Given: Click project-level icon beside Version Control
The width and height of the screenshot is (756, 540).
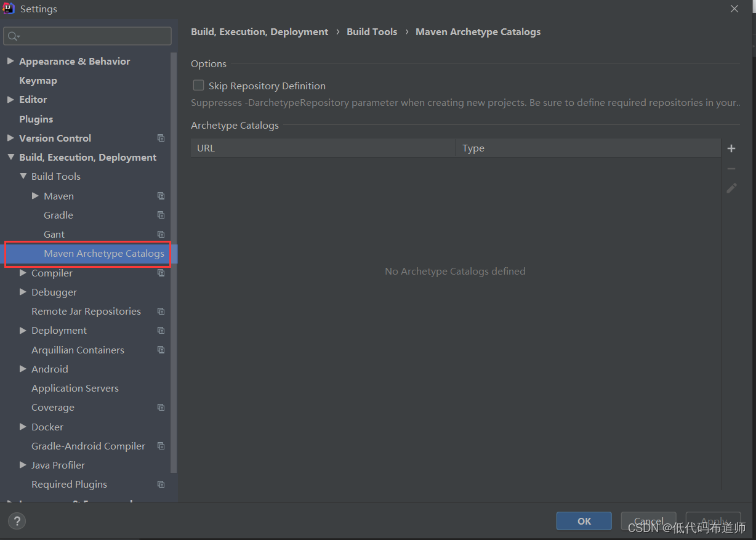Looking at the screenshot, I should [161, 138].
